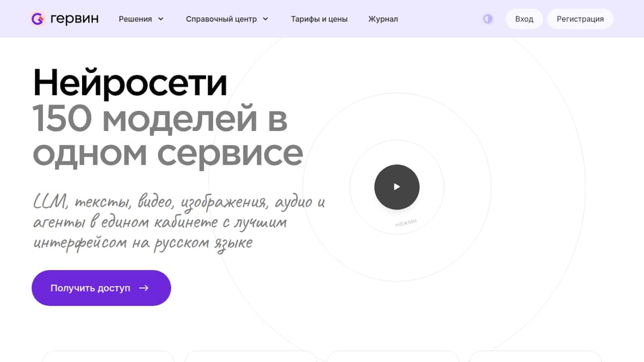Screen dimensions: 644x362
Task: Play the video with the round play button
Action: [x=397, y=187]
